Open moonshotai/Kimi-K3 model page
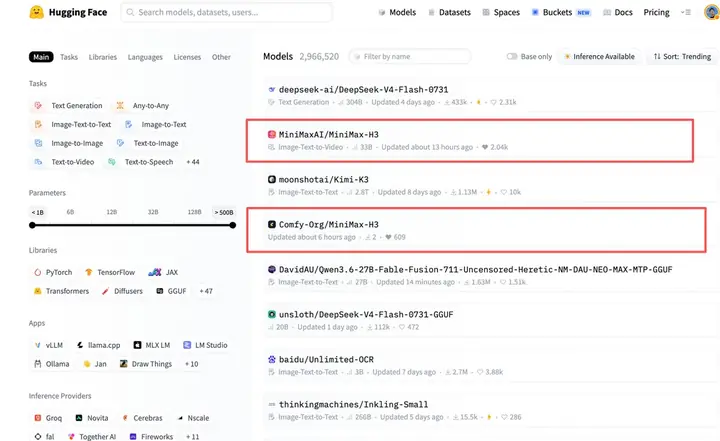Screen dimensions: 720x441 coord(324,180)
